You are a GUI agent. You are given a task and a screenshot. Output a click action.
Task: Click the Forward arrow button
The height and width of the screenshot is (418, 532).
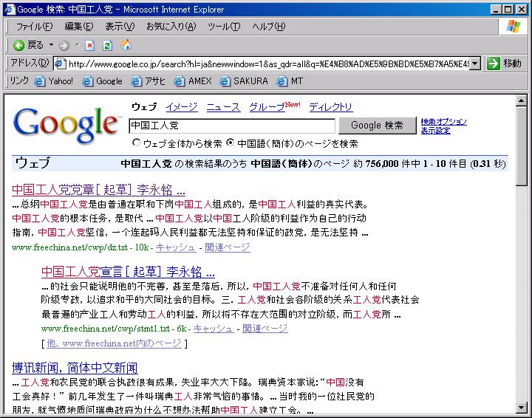click(64, 45)
